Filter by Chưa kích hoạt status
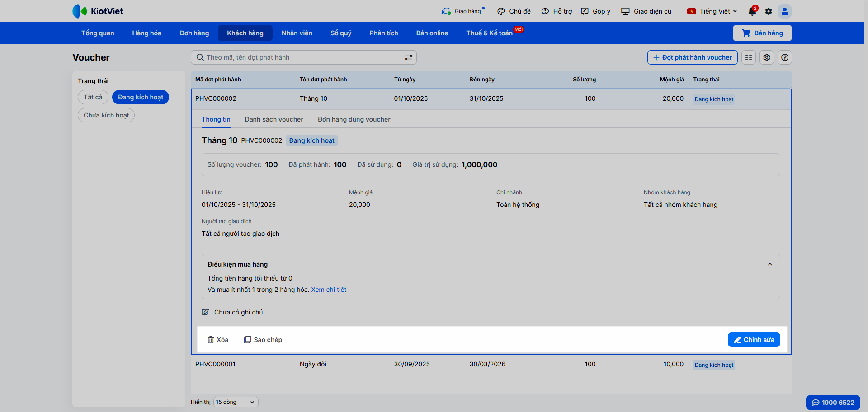Screen dimensions: 868x412 pyautogui.click(x=106, y=115)
